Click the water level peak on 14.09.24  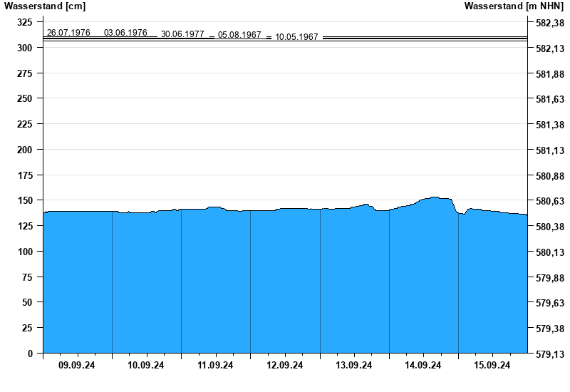tap(434, 197)
